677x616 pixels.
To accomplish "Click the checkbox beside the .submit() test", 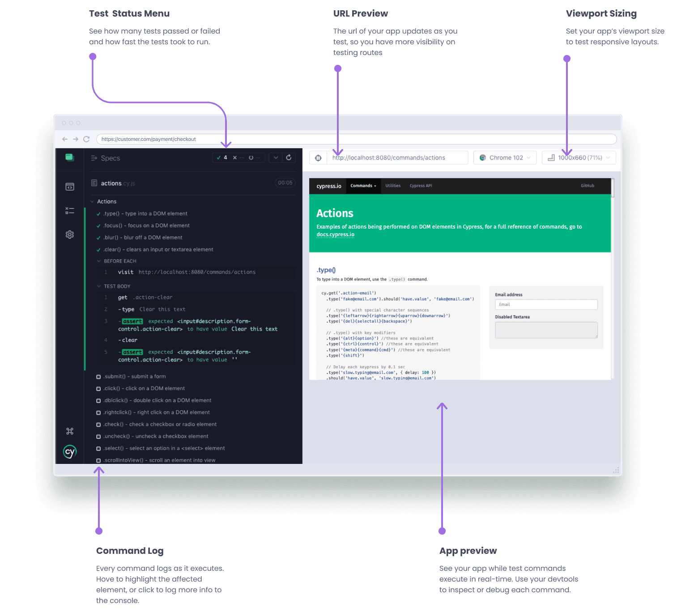I will [98, 377].
